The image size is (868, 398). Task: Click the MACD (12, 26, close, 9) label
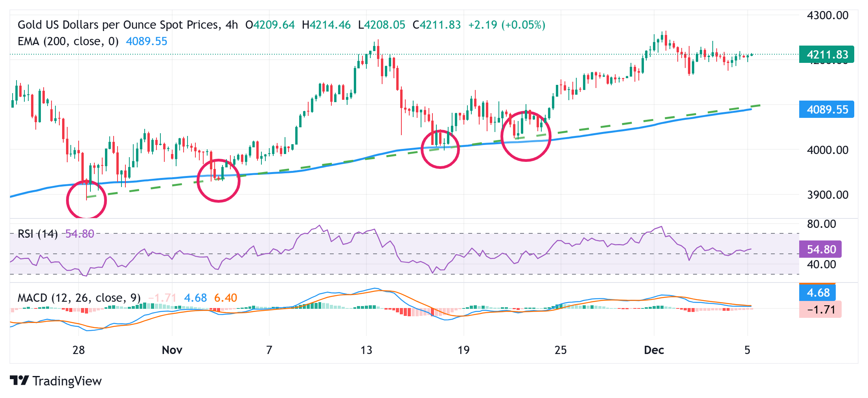79,298
